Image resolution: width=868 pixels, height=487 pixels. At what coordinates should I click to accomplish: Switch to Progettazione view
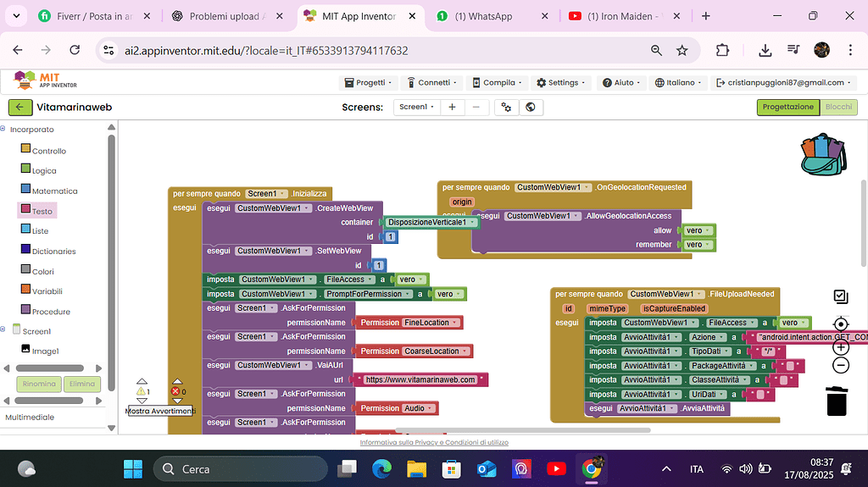coord(787,107)
